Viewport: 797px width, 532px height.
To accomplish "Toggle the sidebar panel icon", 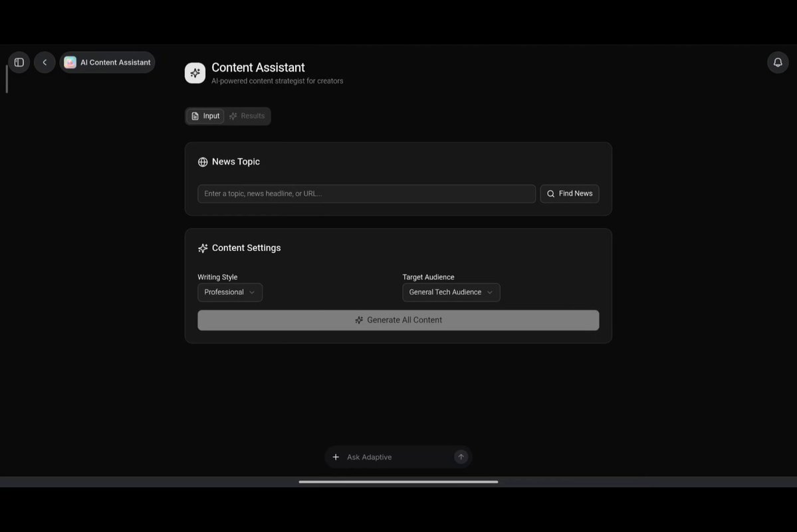I will click(19, 62).
